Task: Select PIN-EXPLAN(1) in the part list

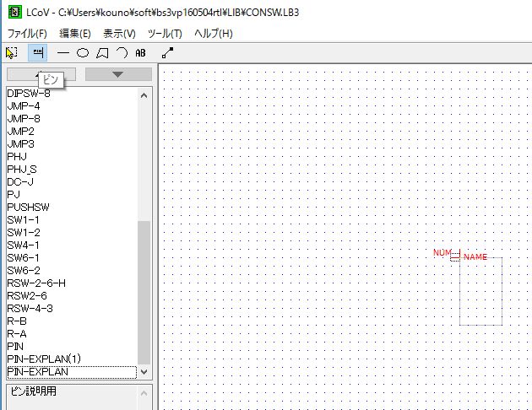Action: coord(72,359)
